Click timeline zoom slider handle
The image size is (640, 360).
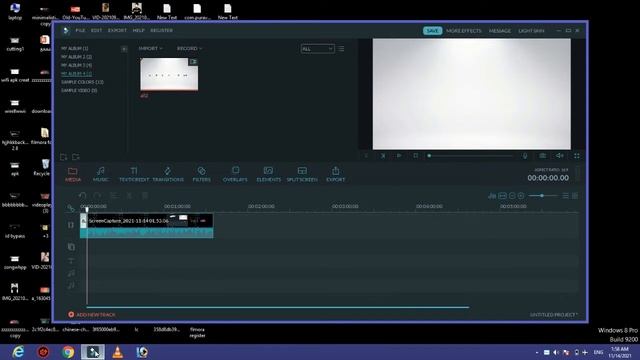[x=542, y=196]
